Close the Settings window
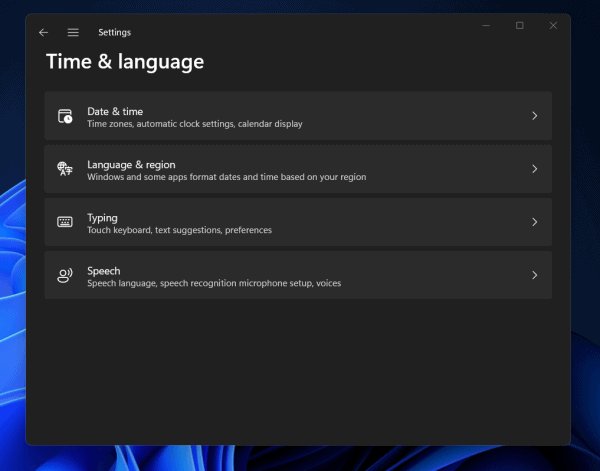 tap(553, 26)
